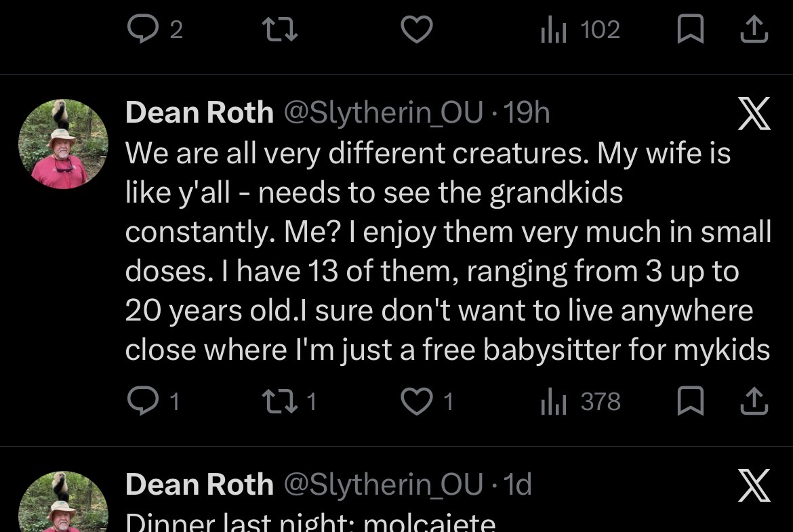Visit @Slytherin_OU handle on the 19h tweet
This screenshot has width=793, height=532.
(x=383, y=112)
